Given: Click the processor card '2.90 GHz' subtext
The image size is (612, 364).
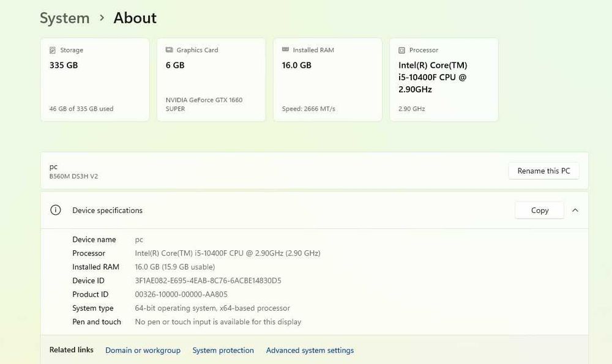Looking at the screenshot, I should (412, 109).
